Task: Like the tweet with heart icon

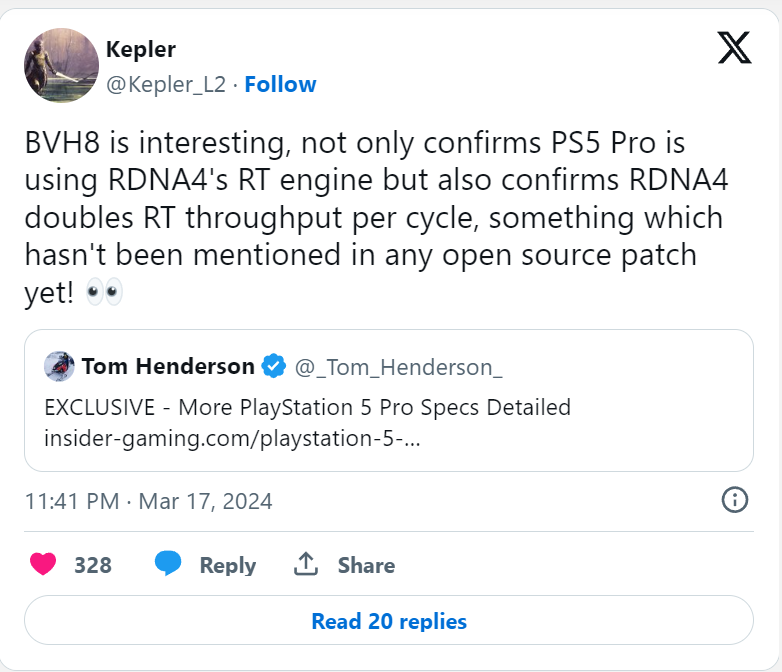Action: 43,564
